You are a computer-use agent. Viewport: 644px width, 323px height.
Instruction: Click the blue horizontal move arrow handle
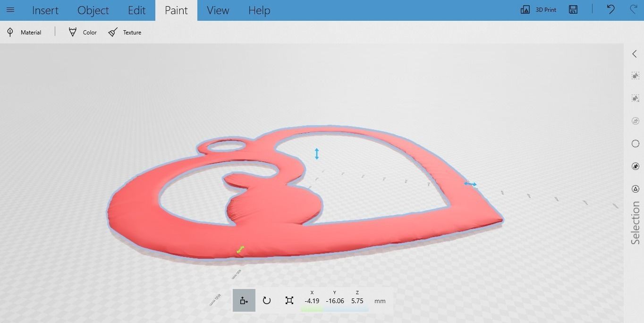[470, 184]
